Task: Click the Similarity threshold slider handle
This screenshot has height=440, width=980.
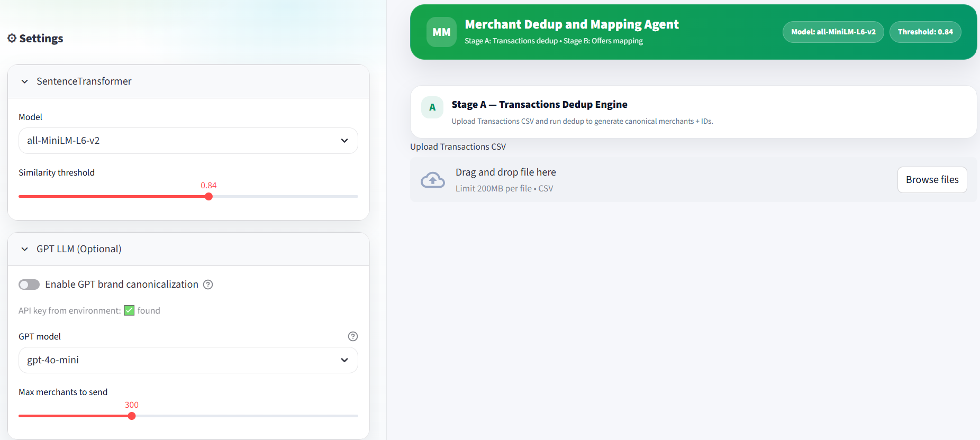Action: [208, 197]
